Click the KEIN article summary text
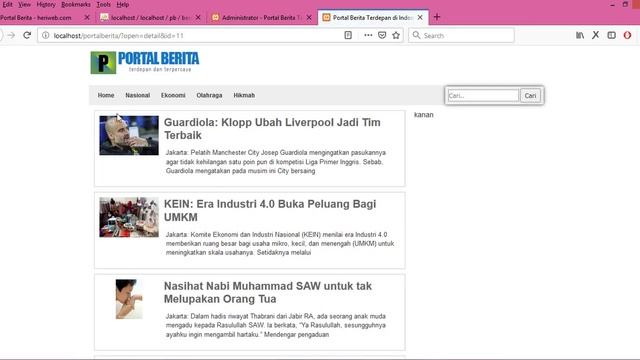640x360 pixels. (x=280, y=244)
